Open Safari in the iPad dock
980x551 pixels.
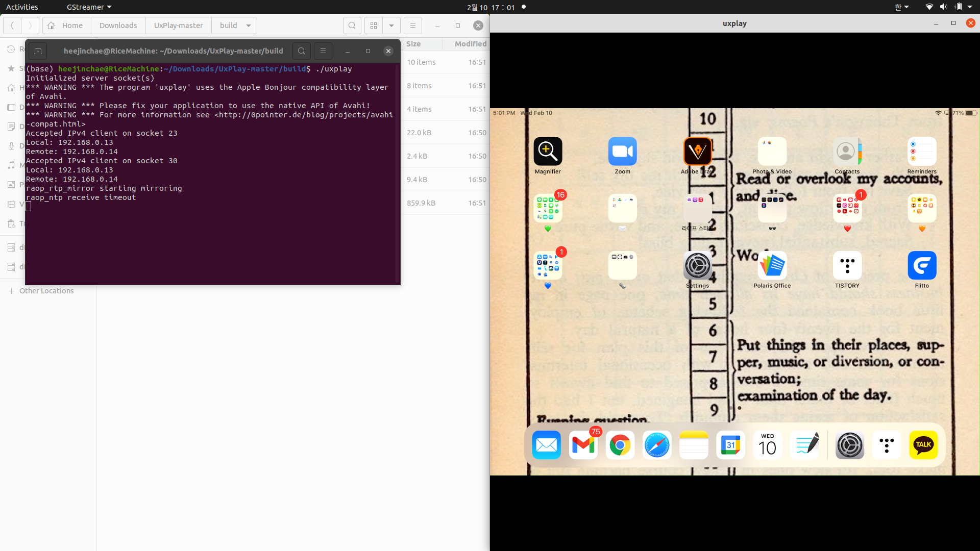pyautogui.click(x=656, y=445)
